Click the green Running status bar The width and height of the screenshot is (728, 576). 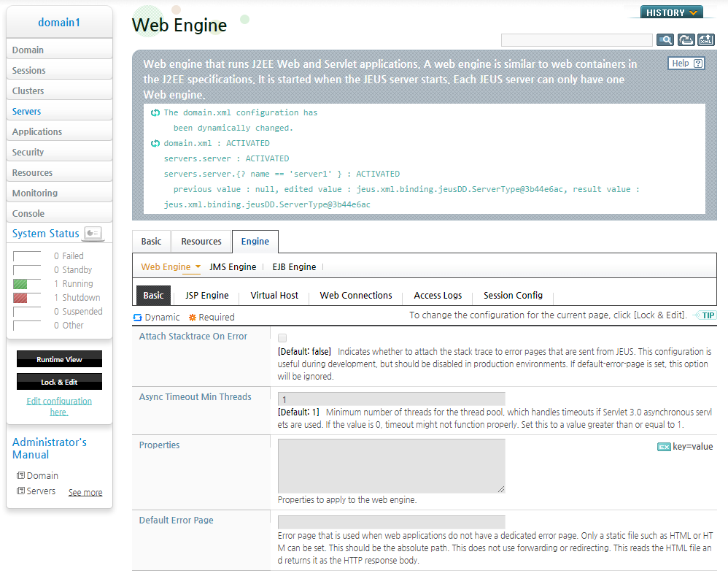(x=20, y=284)
